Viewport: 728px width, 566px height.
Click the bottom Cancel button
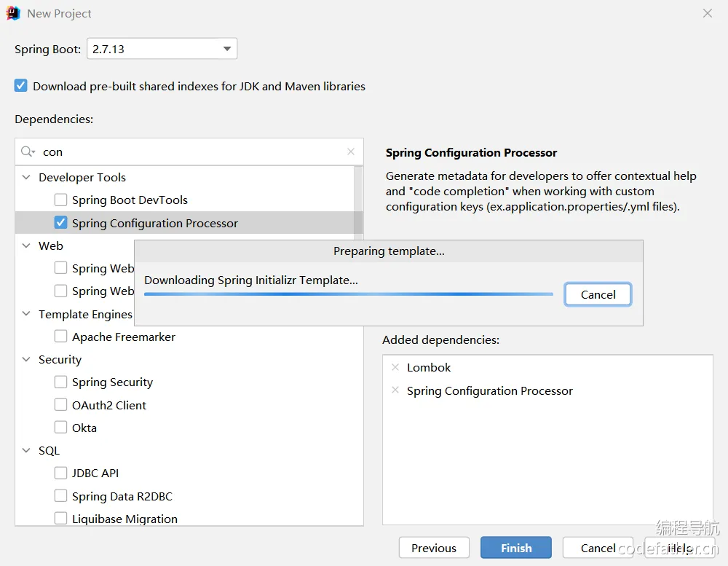tap(598, 548)
